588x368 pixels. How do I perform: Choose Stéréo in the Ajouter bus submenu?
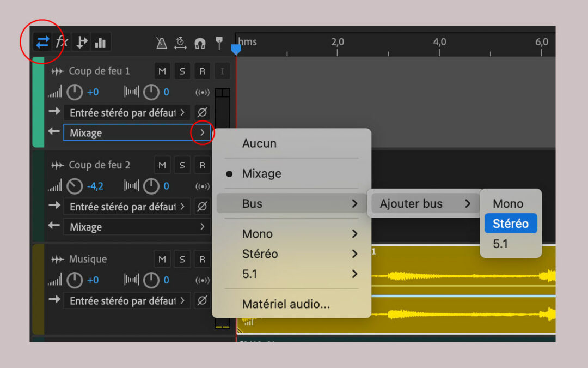pos(510,224)
